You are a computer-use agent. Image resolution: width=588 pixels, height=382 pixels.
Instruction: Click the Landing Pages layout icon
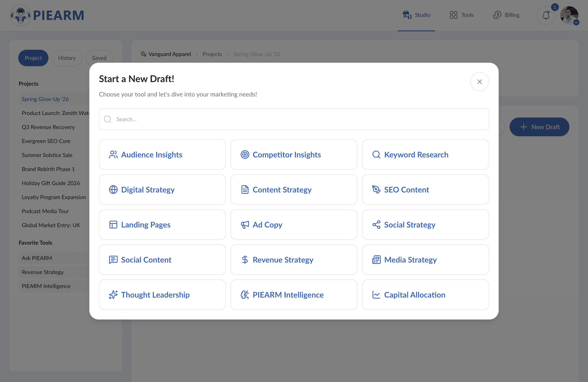113,225
